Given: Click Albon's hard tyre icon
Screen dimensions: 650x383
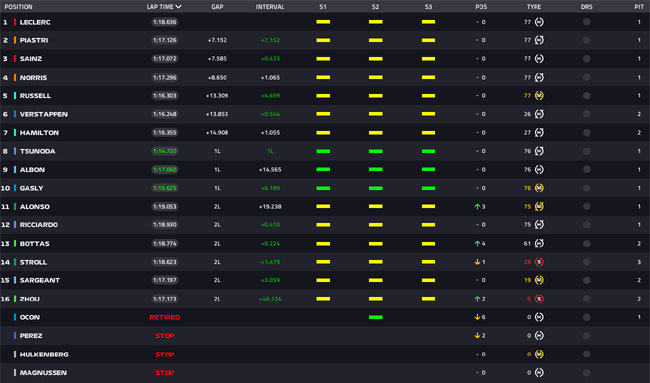Looking at the screenshot, I should click(539, 170).
